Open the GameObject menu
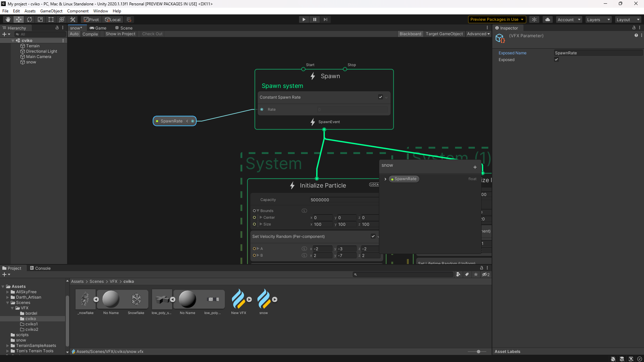The width and height of the screenshot is (644, 362). pos(51,11)
